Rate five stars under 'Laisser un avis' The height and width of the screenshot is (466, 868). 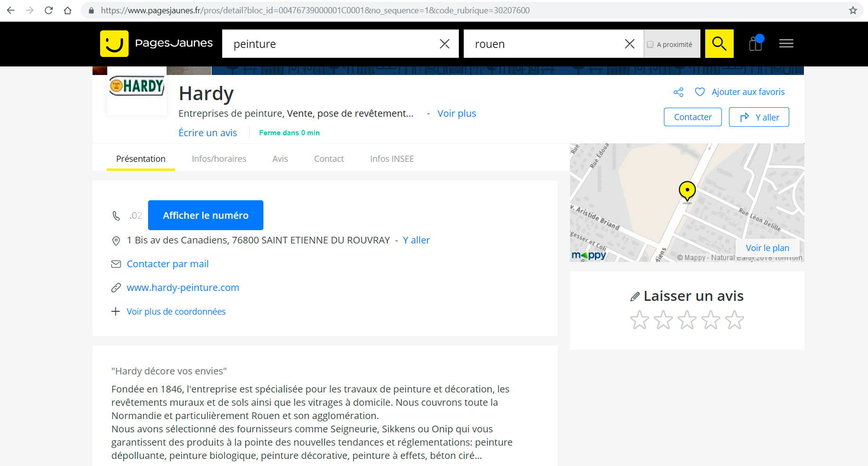click(734, 320)
